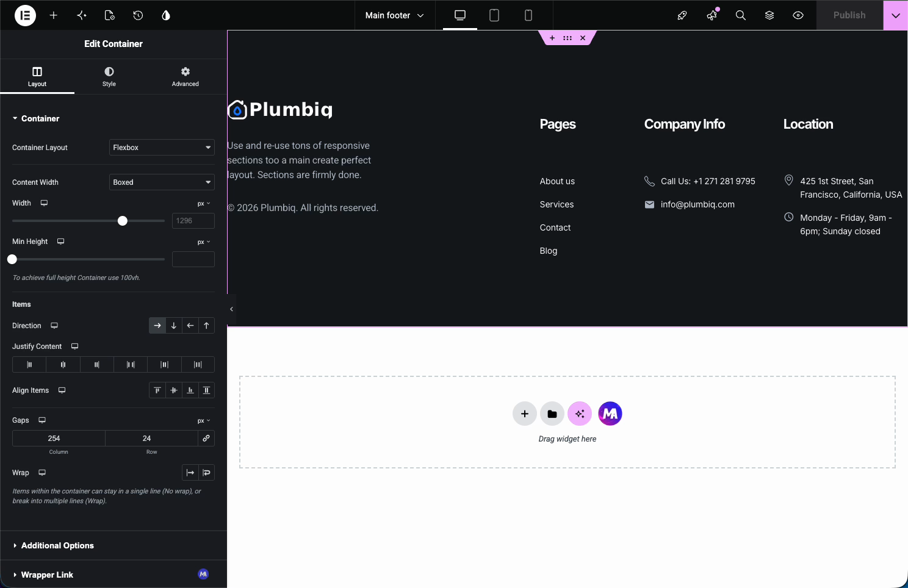Open Elementor AI sparkle icon in top bar

pyautogui.click(x=82, y=15)
